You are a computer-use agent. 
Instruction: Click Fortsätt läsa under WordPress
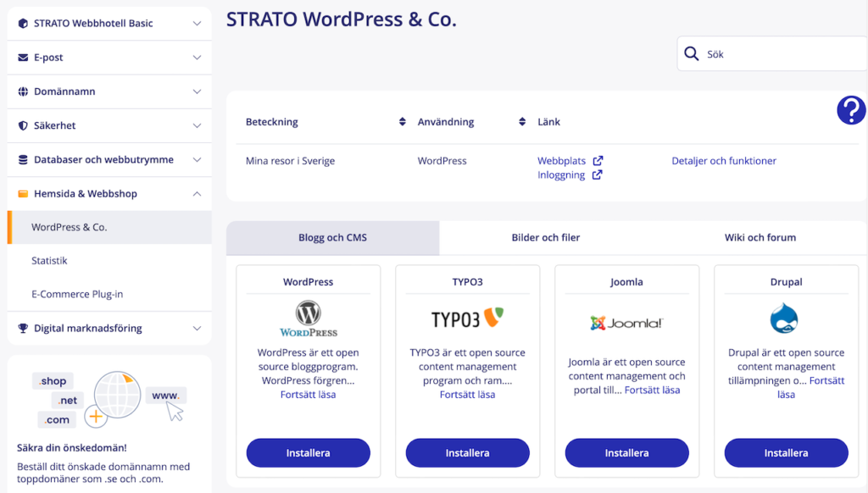(x=308, y=395)
